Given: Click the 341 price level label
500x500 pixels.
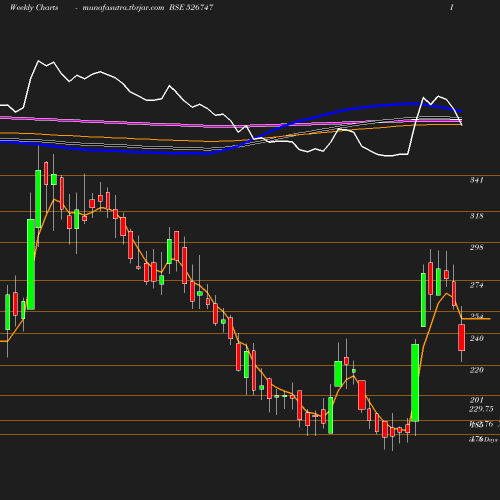Looking at the screenshot, I should pyautogui.click(x=477, y=180).
